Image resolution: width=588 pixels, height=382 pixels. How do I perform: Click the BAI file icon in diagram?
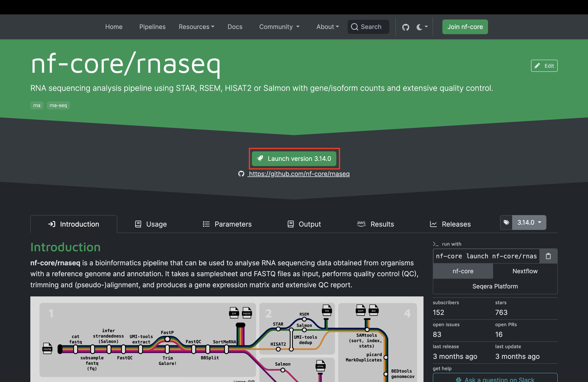374,310
